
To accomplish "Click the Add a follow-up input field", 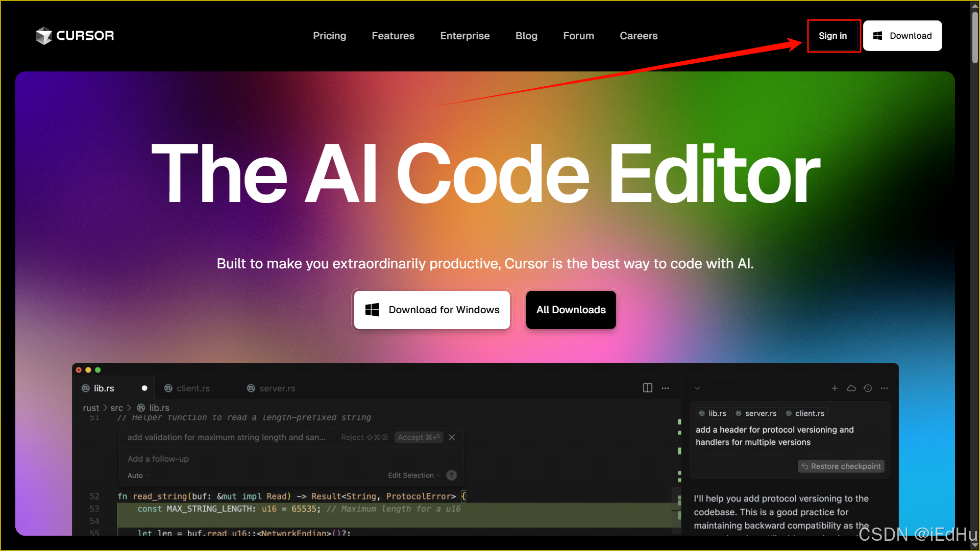I will click(291, 459).
